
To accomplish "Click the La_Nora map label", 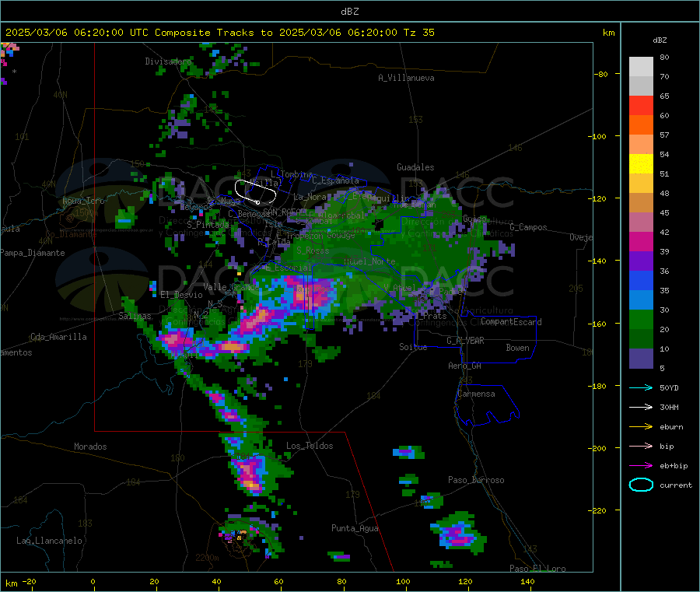I will [x=310, y=197].
